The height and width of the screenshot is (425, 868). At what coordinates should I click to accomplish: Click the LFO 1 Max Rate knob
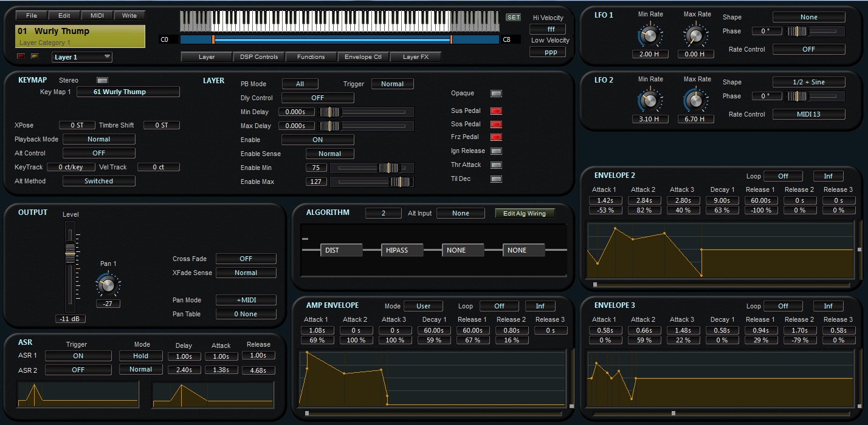[696, 36]
